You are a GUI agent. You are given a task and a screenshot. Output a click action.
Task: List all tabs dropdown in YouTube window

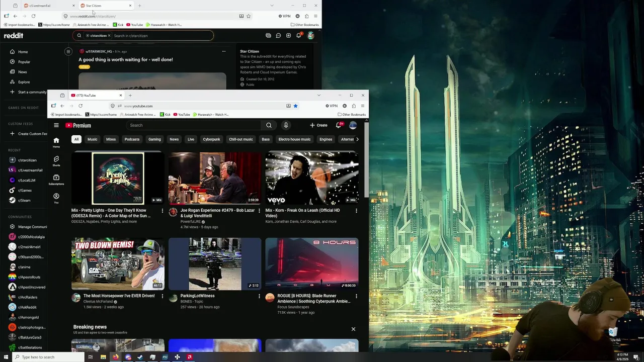pos(318,95)
